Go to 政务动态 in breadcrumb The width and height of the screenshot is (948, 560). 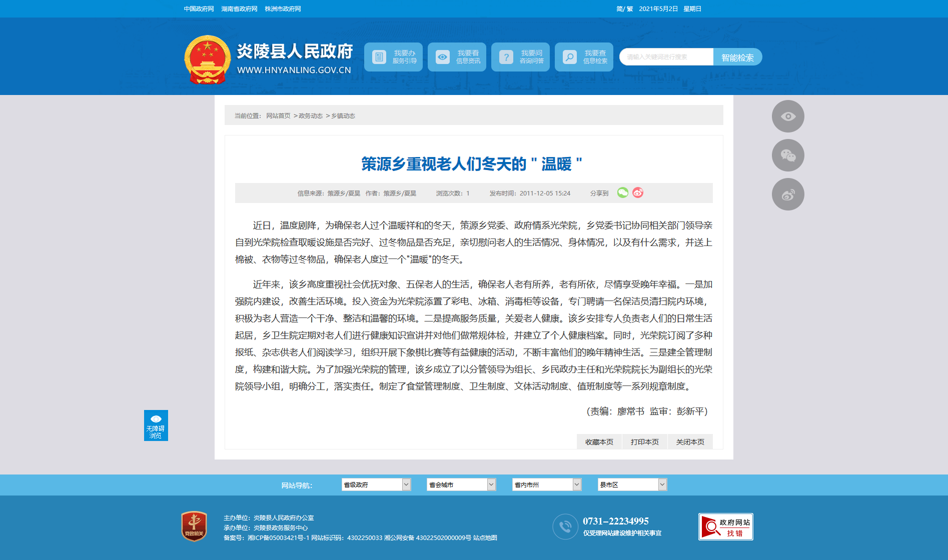click(x=311, y=116)
